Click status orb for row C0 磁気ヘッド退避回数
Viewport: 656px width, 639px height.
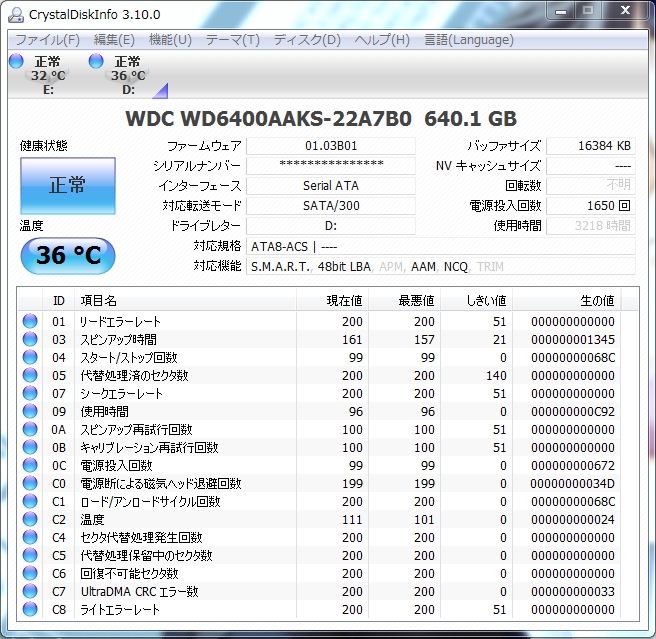pyautogui.click(x=30, y=483)
